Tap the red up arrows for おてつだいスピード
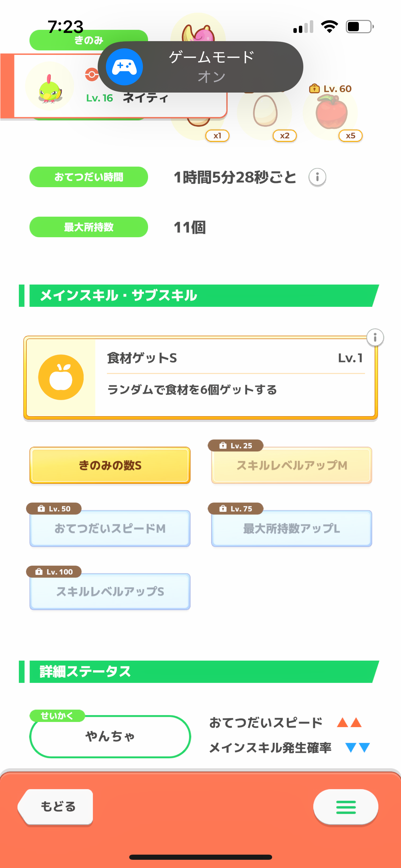The image size is (401, 868). 349,723
